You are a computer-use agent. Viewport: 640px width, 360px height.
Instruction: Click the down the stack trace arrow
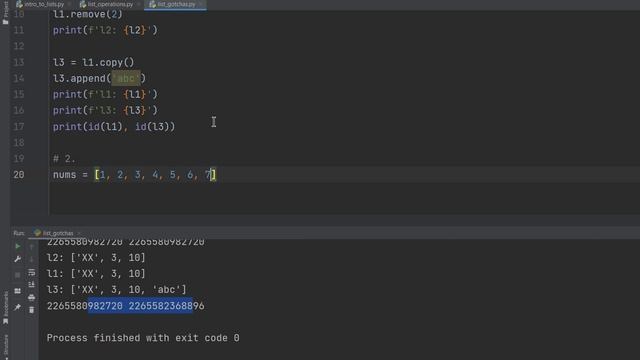[x=31, y=259]
